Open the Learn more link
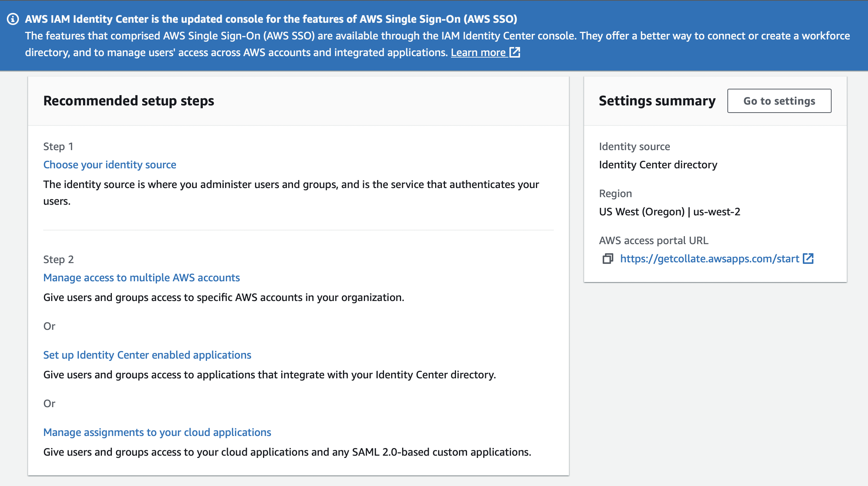Viewport: 868px width, 486px height. (478, 52)
